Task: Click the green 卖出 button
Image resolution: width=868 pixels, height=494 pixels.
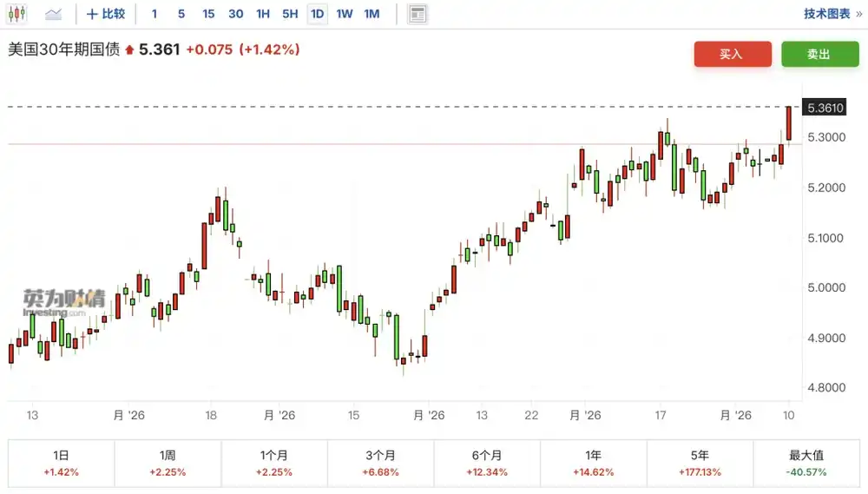Action: [820, 54]
